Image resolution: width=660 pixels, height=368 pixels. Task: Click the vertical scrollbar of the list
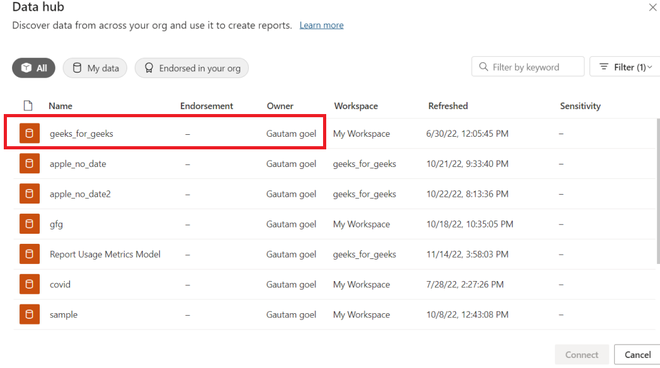[658, 192]
